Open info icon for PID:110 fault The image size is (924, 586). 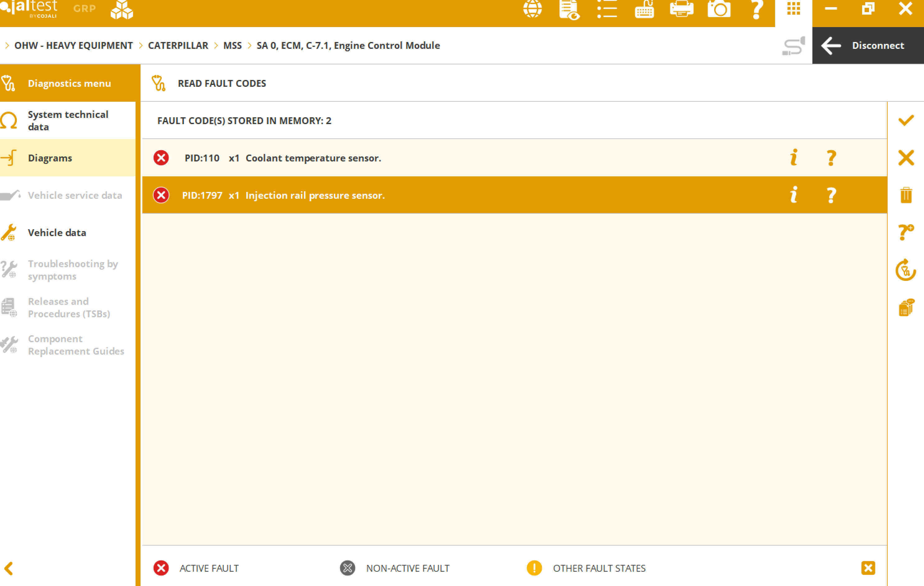[x=794, y=158]
